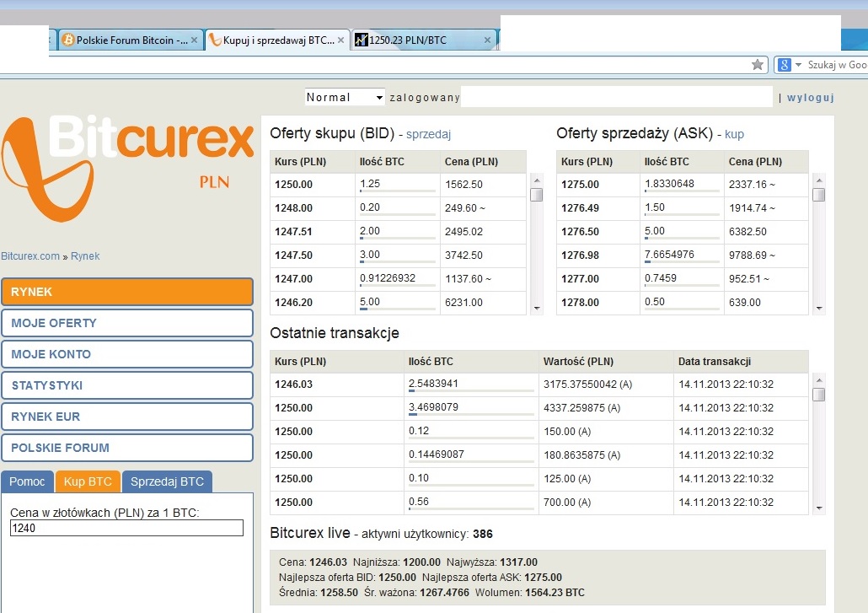
Task: Close the Kupuj i sprzedawaj BTC tab
Action: pos(341,40)
